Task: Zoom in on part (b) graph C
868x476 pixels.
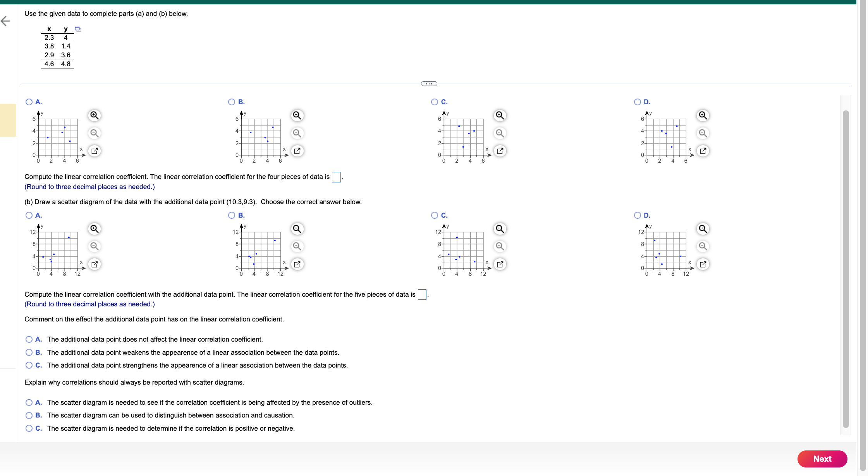Action: click(500, 229)
